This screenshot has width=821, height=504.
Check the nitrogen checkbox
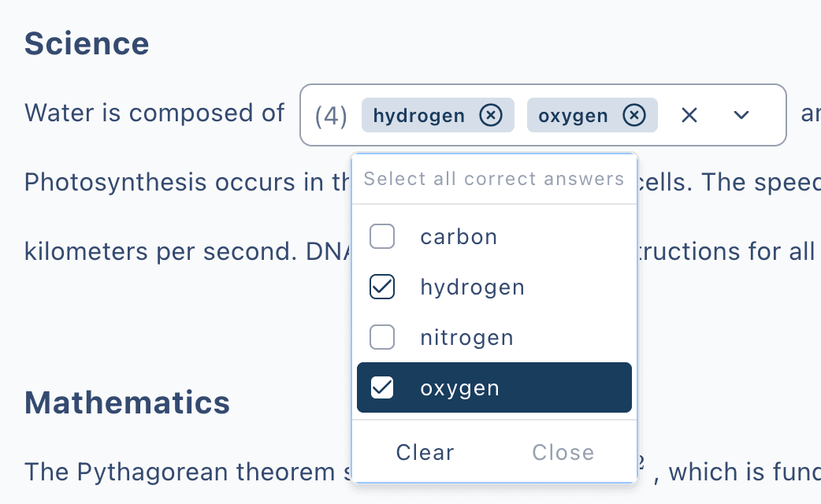(381, 337)
